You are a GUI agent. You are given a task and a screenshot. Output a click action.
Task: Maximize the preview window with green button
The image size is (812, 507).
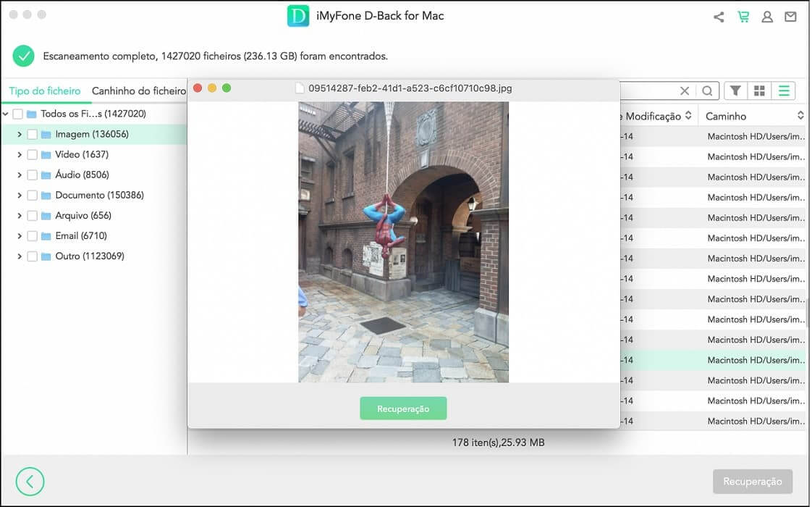(227, 88)
